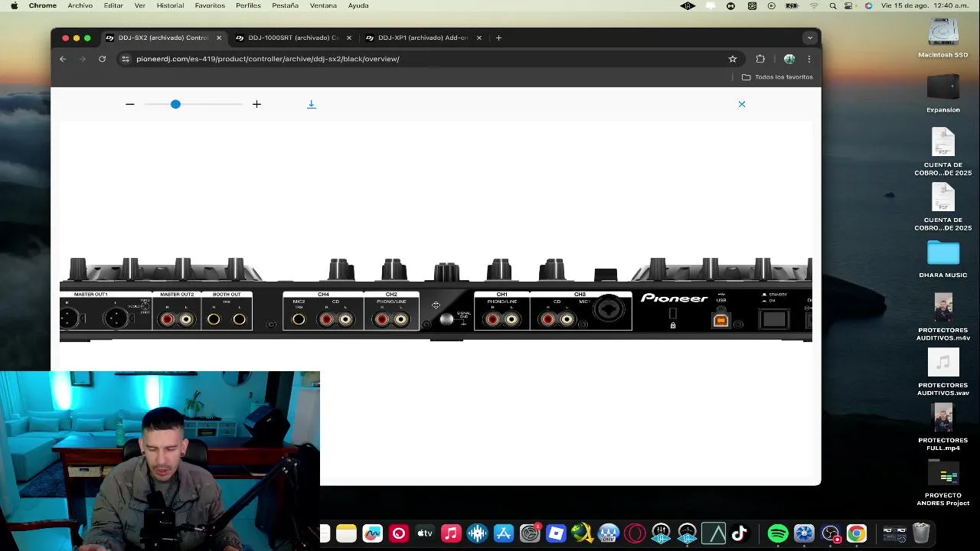Open Notes app from the dock
980x551 pixels.
click(346, 533)
